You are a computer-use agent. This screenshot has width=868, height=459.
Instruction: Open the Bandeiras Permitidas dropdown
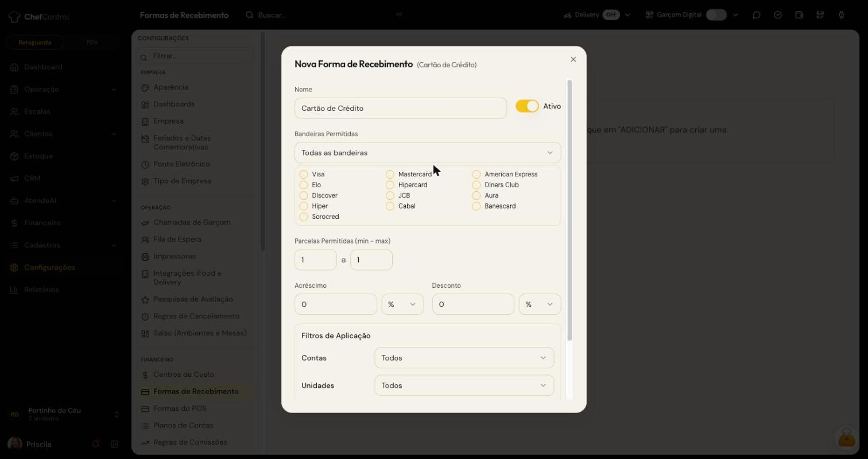click(428, 153)
